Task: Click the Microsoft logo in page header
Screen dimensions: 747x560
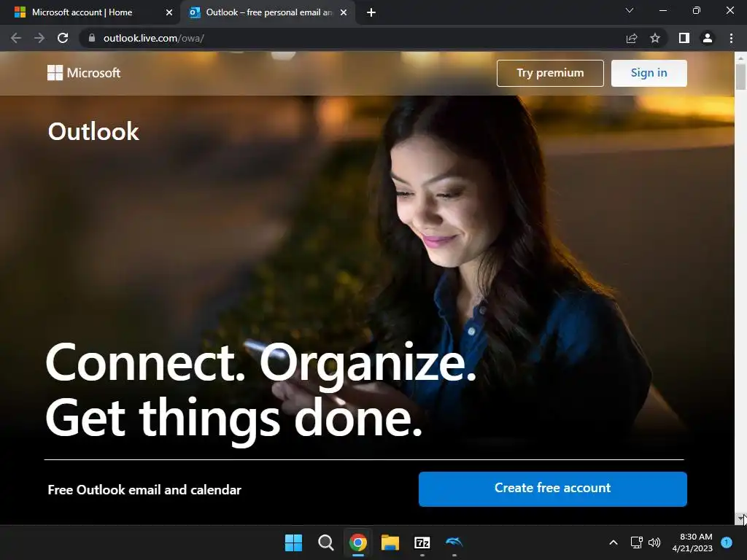Action: [x=84, y=73]
